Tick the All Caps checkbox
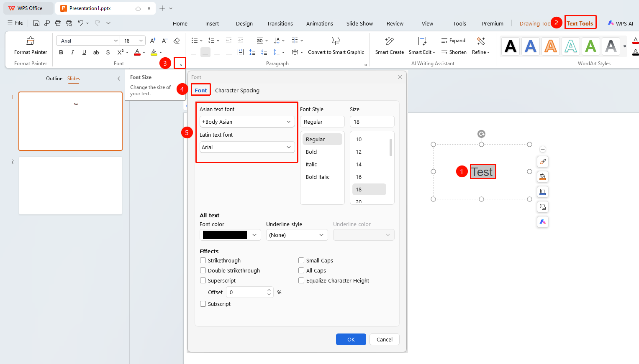Screen dimensions: 639x364 (x=301, y=270)
